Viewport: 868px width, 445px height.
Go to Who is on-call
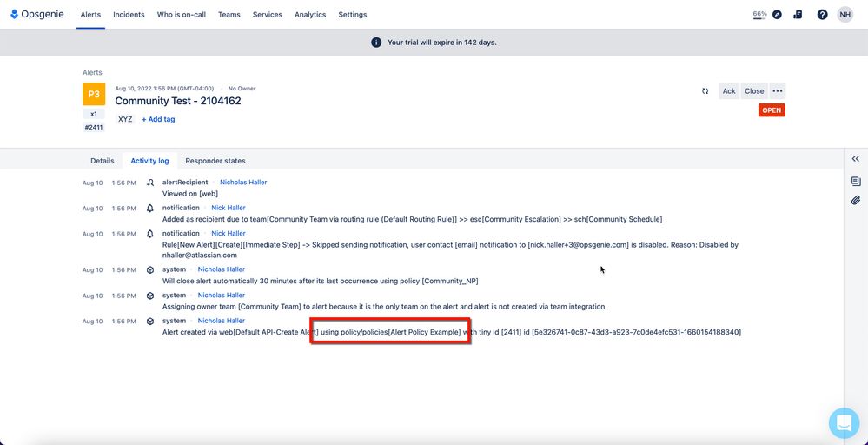point(181,15)
